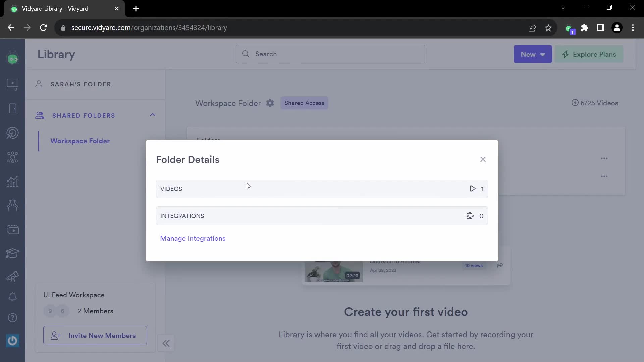Toggle the Chrome side panel
644x362 pixels.
601,28
